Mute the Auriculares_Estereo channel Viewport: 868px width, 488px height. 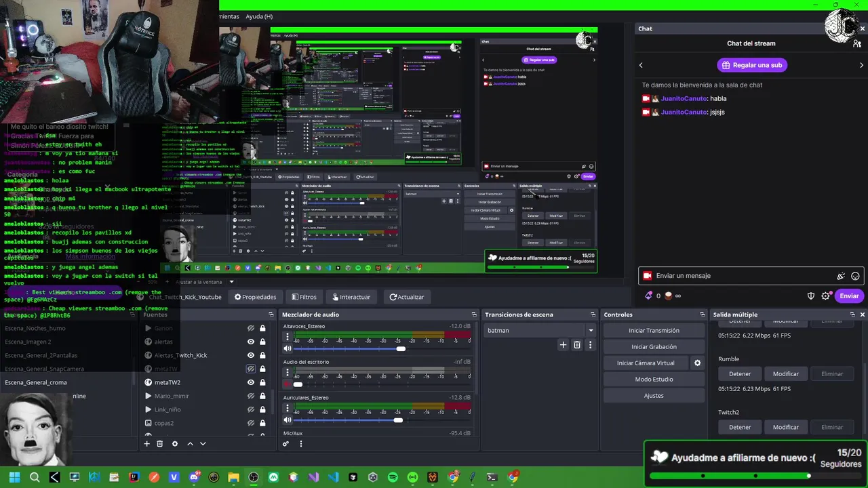point(288,420)
